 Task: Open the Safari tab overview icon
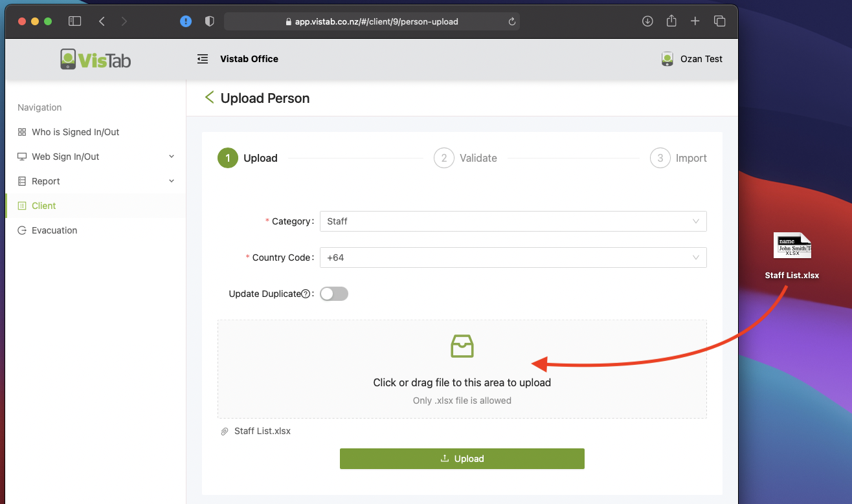pos(719,21)
